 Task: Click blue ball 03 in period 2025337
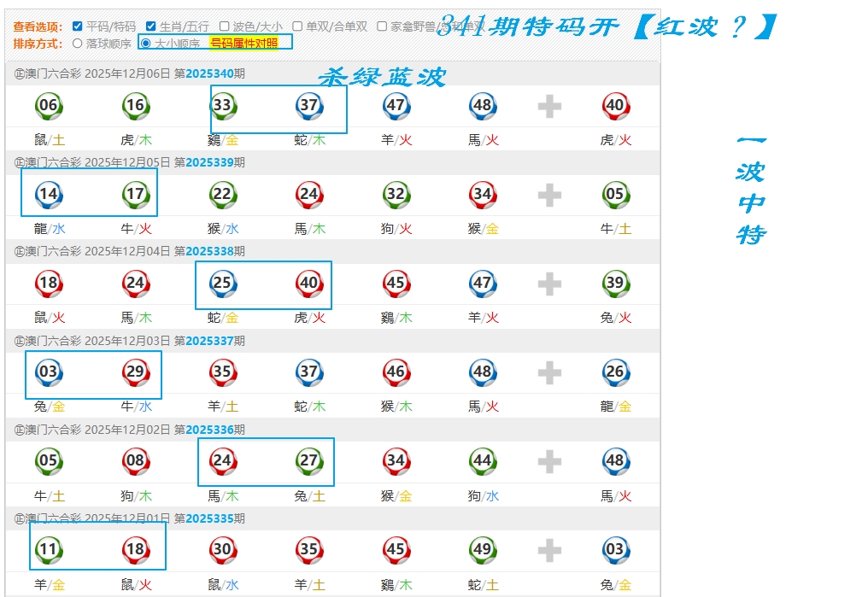click(49, 372)
